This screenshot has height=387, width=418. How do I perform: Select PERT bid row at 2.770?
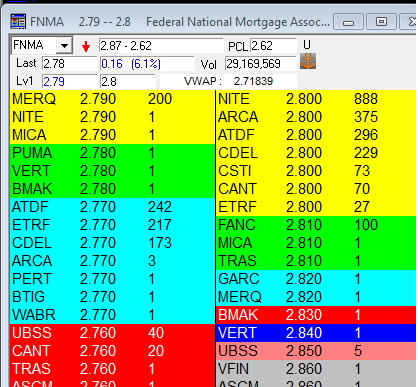(113, 279)
